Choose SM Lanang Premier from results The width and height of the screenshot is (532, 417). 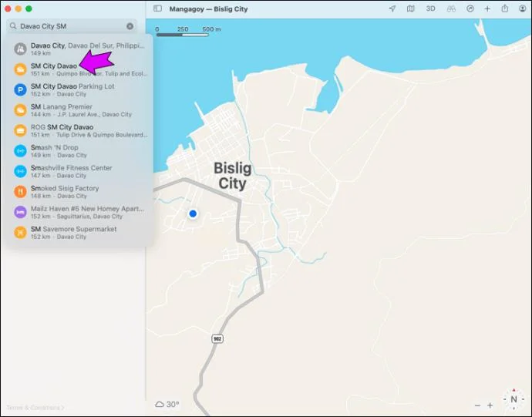click(x=81, y=110)
